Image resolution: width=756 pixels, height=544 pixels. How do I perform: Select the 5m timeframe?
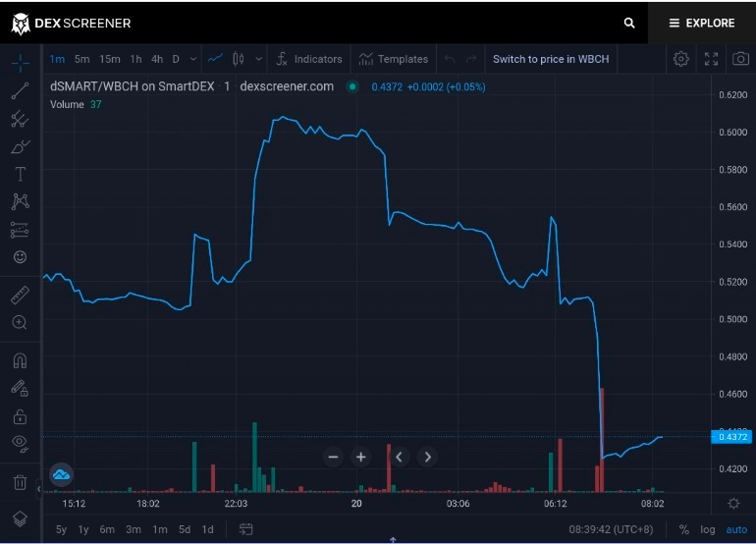(x=81, y=59)
